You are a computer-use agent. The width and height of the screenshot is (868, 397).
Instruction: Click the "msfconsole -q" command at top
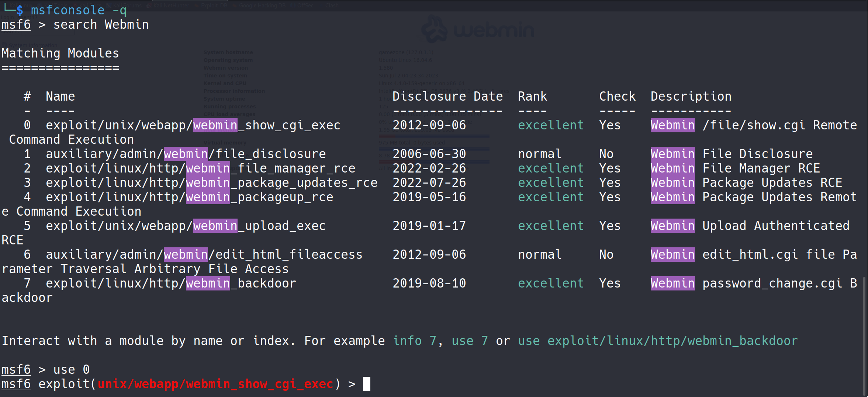tap(79, 10)
